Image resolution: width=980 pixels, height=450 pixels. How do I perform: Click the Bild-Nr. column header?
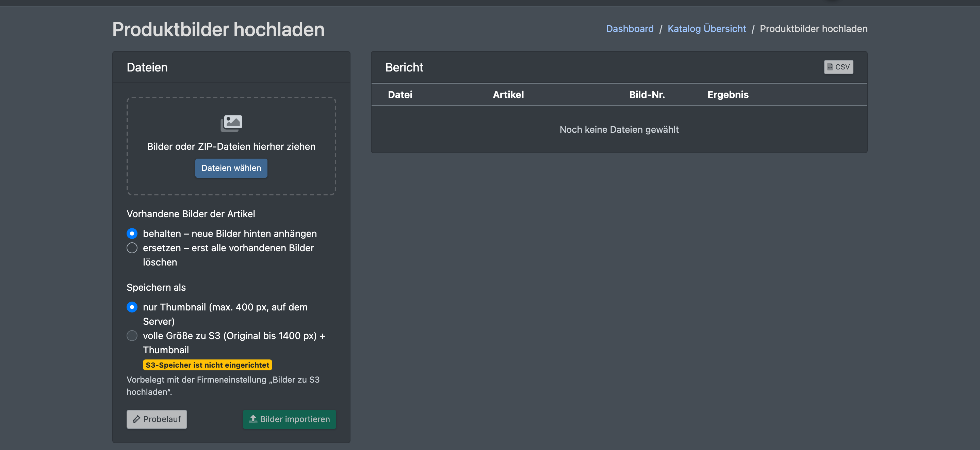coord(647,94)
